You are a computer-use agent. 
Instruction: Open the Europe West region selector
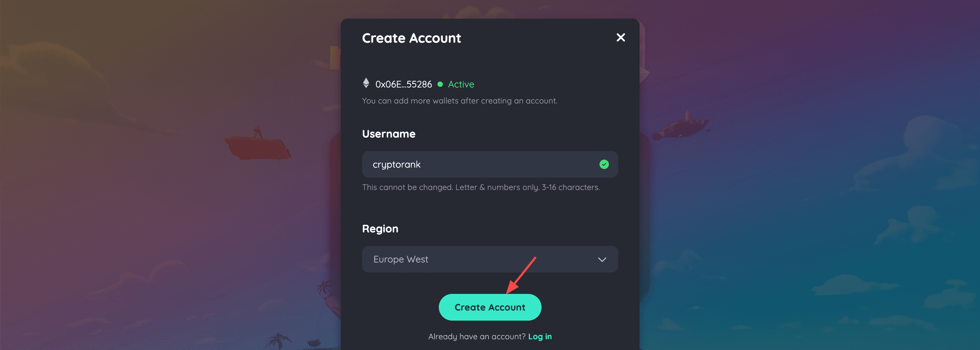coord(489,259)
